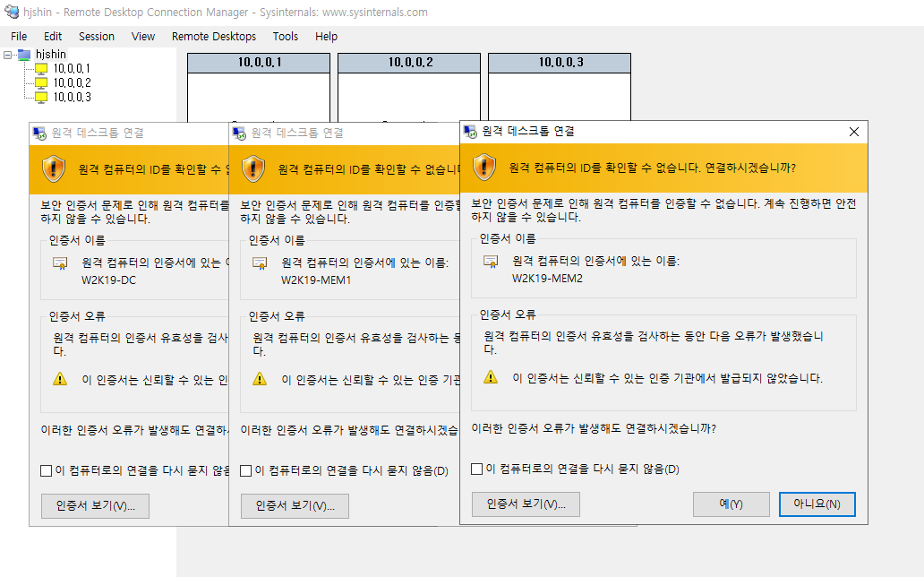Image resolution: width=924 pixels, height=577 pixels.
Task: Click yellow warning triangle in W2K19-DC dialog
Action: [x=59, y=379]
